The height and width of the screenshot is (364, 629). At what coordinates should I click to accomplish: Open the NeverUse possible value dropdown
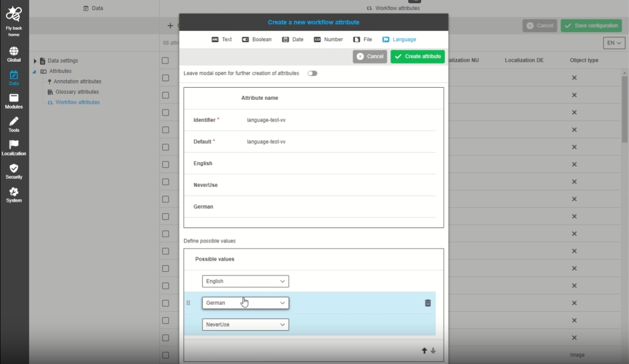pyautogui.click(x=245, y=325)
